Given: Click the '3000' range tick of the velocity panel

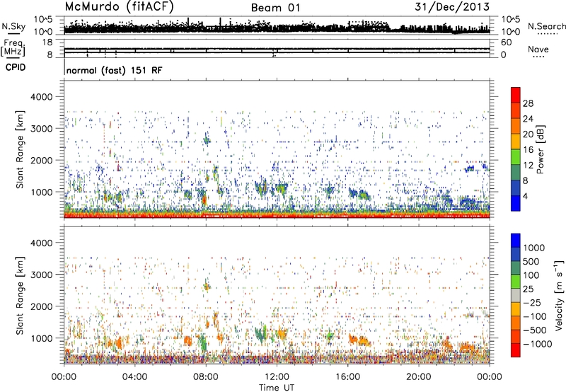Looking at the screenshot, I should [x=41, y=275].
